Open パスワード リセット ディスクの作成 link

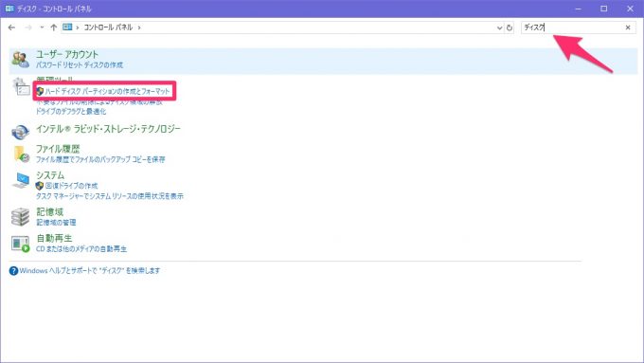click(x=80, y=65)
